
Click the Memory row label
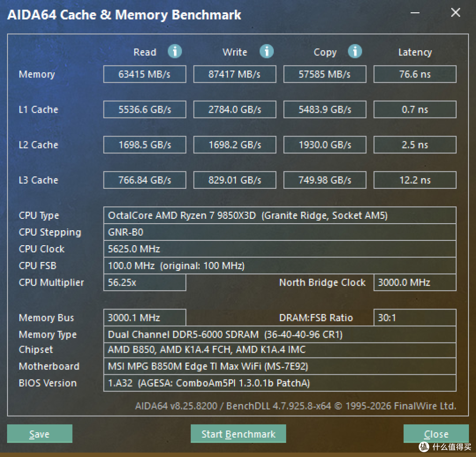click(37, 74)
